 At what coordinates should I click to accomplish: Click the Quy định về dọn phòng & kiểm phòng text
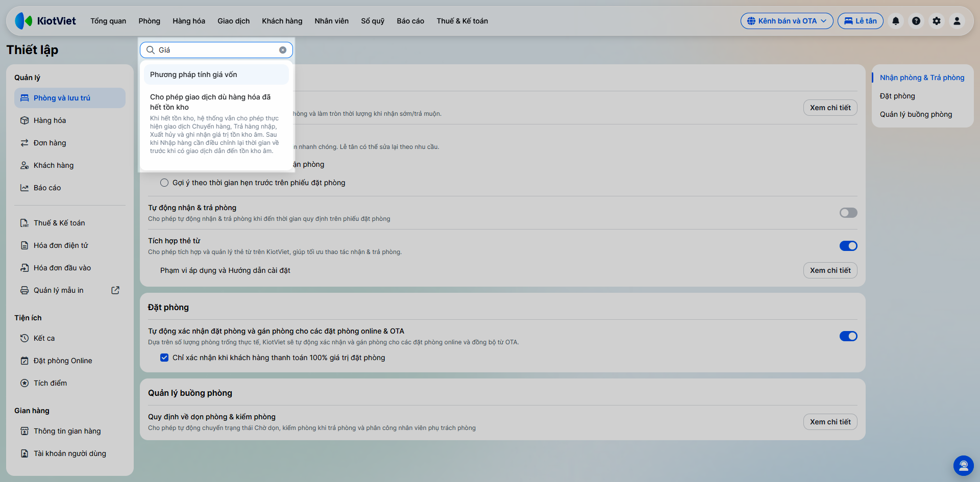pyautogui.click(x=212, y=417)
